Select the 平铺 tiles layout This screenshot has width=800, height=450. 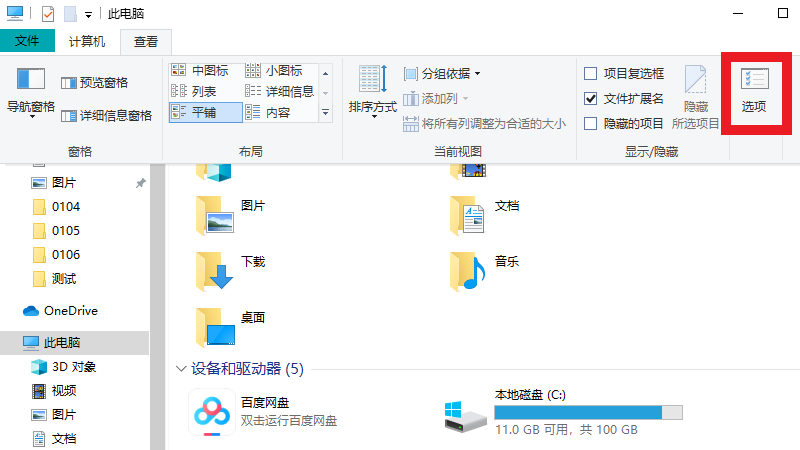(205, 112)
